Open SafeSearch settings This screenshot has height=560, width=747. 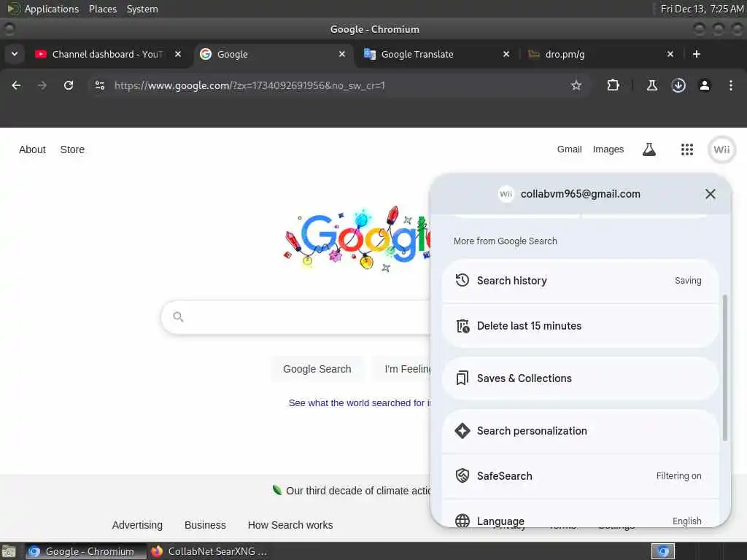point(580,476)
